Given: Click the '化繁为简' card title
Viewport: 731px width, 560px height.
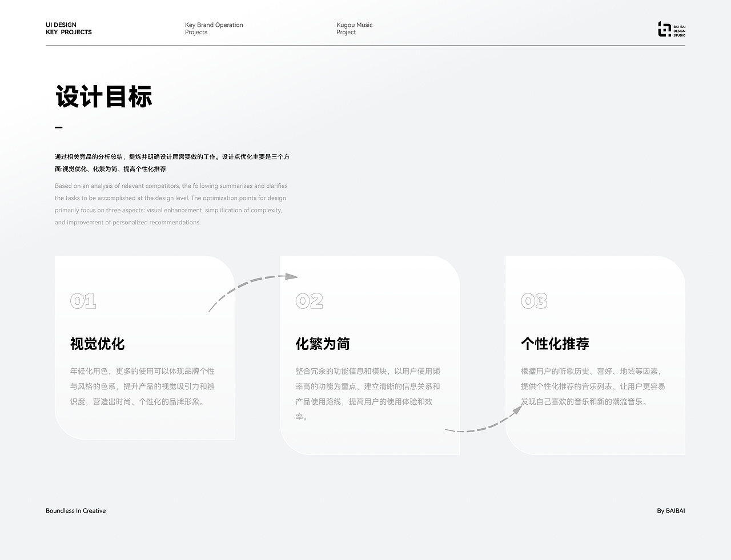Looking at the screenshot, I should 323,344.
